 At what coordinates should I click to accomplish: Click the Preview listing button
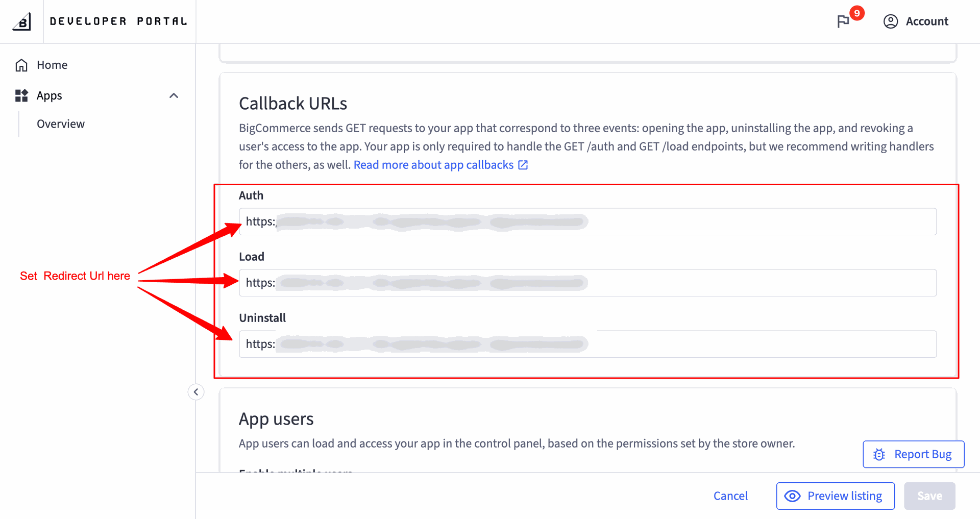tap(836, 496)
